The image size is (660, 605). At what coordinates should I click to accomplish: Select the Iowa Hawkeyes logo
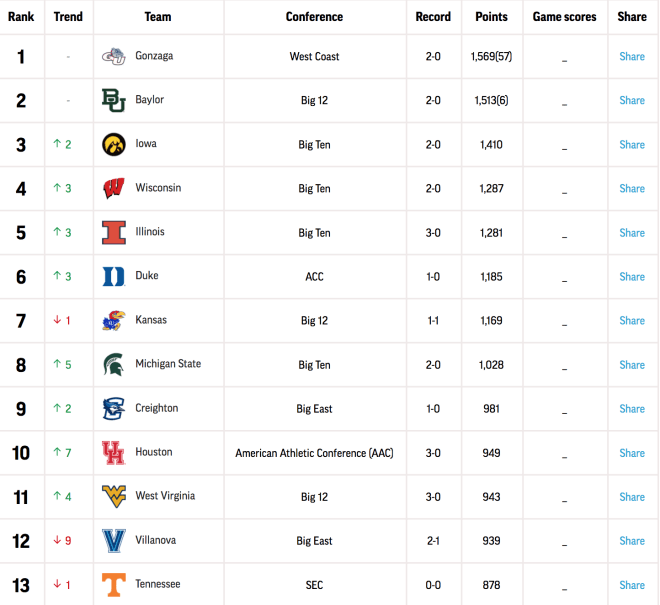click(114, 144)
